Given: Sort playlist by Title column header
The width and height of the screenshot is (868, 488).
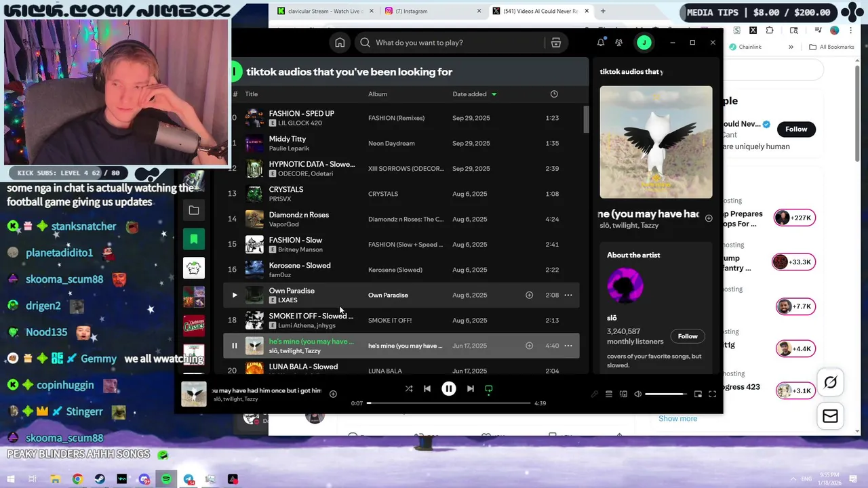Looking at the screenshot, I should point(252,94).
